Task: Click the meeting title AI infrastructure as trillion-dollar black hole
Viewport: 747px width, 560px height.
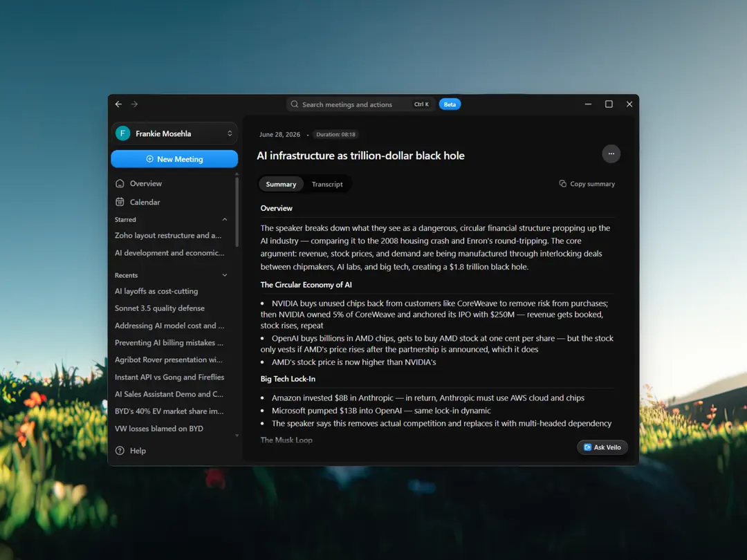Action: (360, 156)
